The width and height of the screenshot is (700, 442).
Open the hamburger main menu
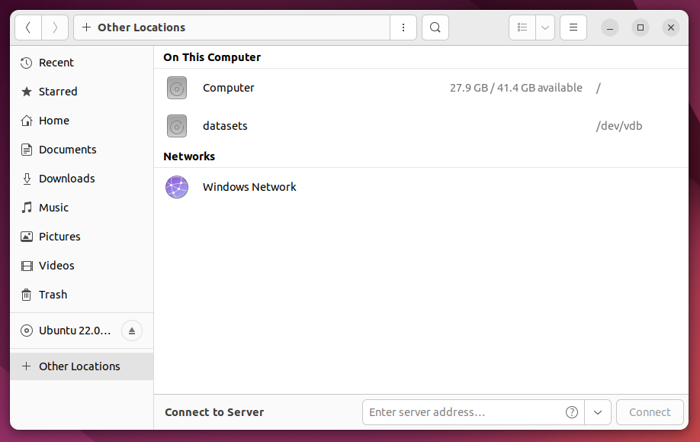pos(573,28)
